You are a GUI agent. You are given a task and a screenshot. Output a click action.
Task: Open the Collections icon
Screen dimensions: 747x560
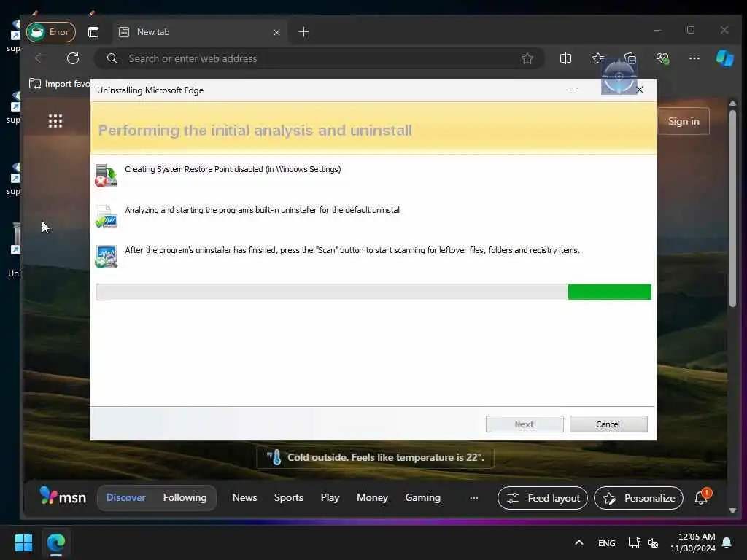(x=630, y=58)
